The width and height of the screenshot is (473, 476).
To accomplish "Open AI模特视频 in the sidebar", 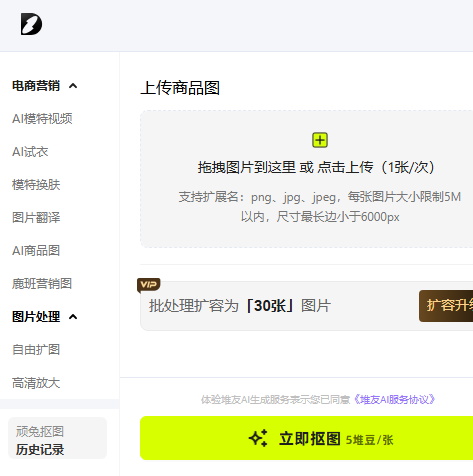I will (42, 119).
